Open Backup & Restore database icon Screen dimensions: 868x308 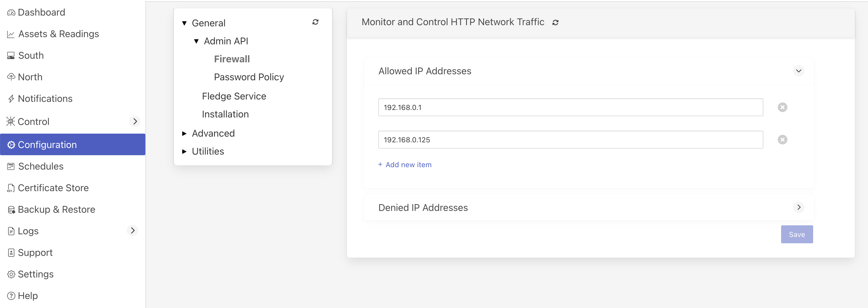pos(11,209)
